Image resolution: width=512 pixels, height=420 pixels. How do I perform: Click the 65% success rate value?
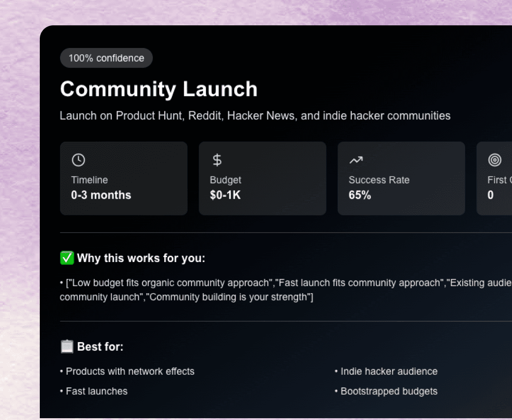coord(360,195)
